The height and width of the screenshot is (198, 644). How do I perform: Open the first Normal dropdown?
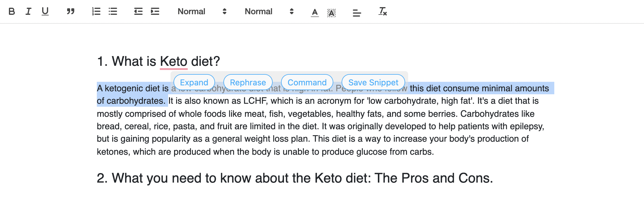click(x=202, y=12)
